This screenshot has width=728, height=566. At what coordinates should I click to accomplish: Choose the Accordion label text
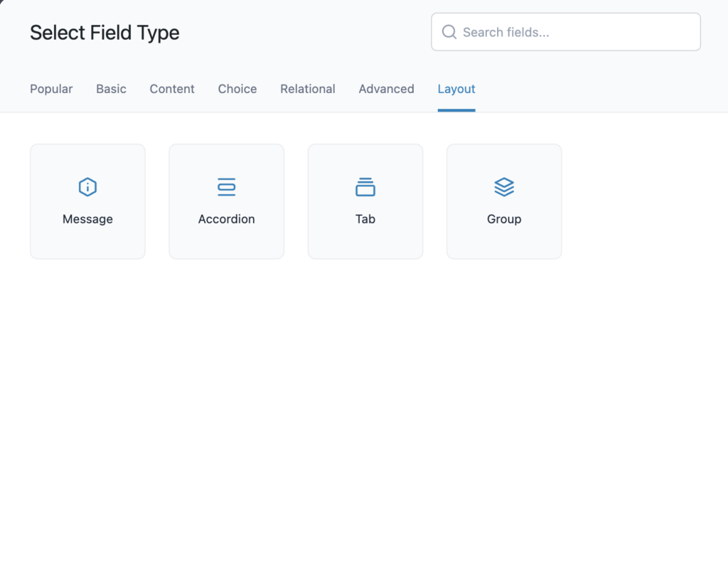click(227, 219)
